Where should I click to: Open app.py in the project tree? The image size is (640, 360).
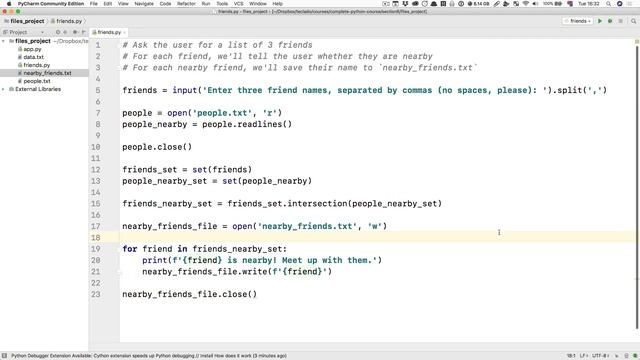coord(32,49)
